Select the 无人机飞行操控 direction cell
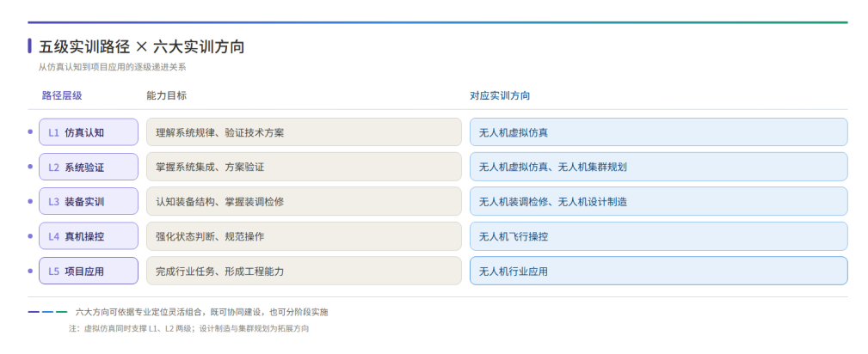Screen dimensions: 868x354 (659, 236)
